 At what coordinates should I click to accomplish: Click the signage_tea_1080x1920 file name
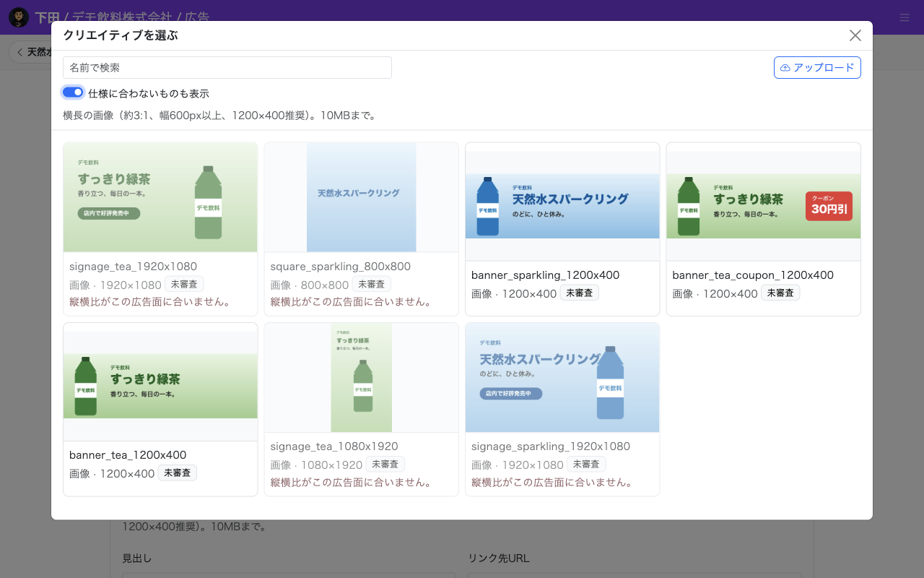[x=334, y=447]
